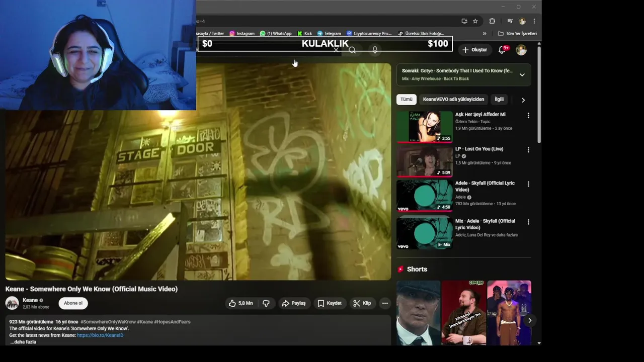644x362 pixels.
Task: Dislike the Keane video
Action: point(266,303)
